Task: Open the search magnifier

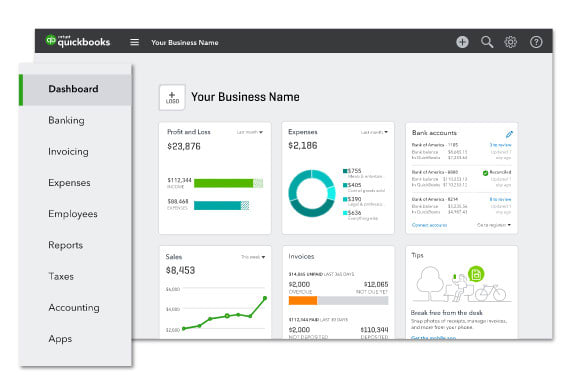Action: pos(487,42)
